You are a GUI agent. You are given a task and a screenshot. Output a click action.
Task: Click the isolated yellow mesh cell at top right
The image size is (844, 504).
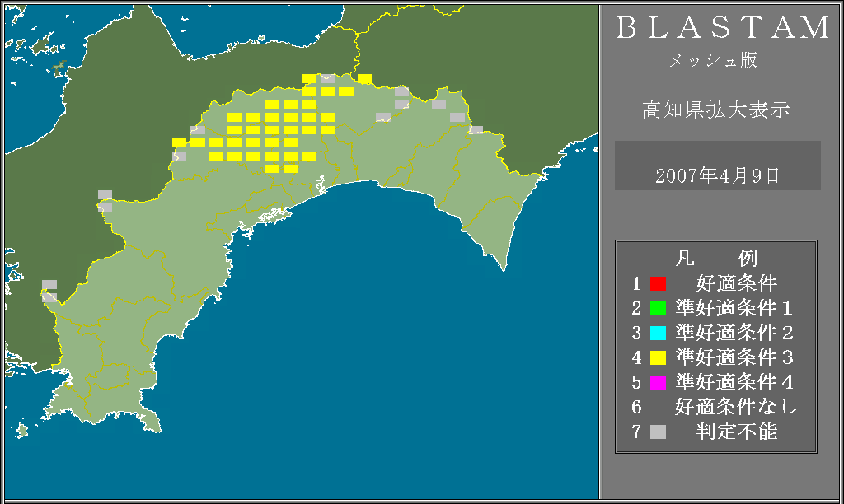pos(364,79)
